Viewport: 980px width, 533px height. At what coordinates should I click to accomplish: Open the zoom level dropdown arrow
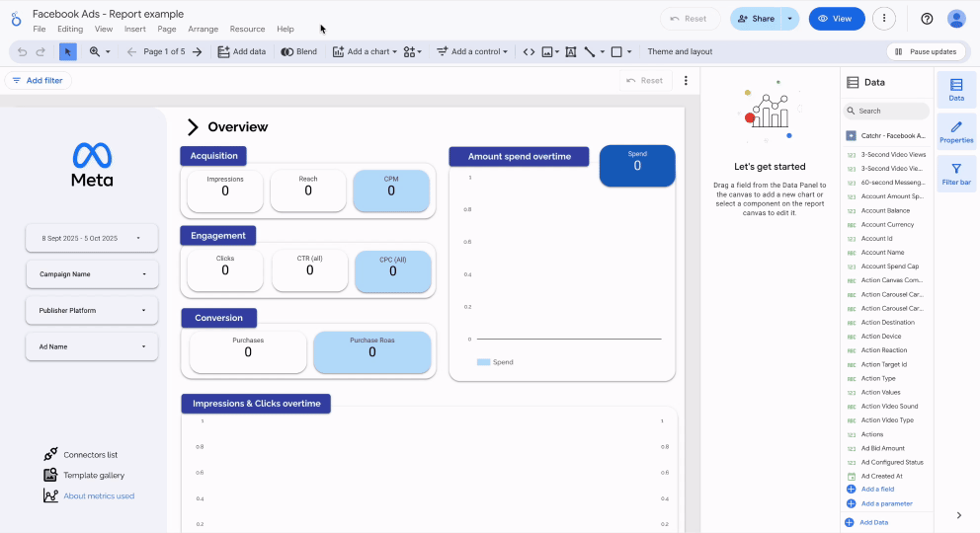[x=108, y=51]
